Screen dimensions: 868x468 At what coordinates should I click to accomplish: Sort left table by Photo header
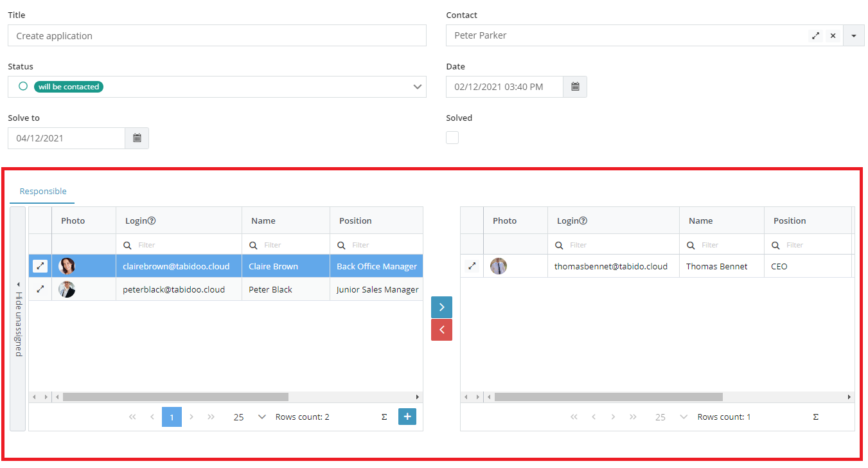pyautogui.click(x=84, y=221)
